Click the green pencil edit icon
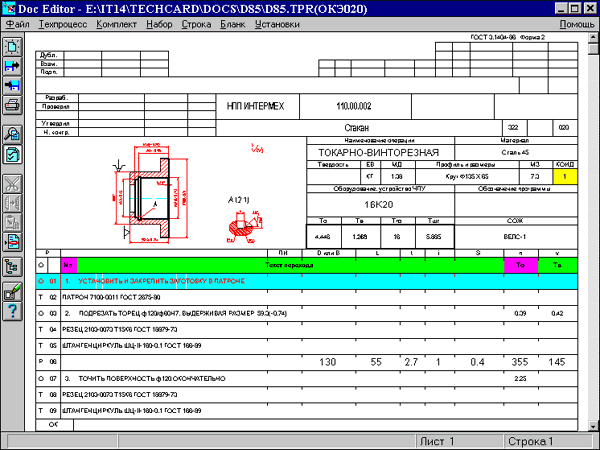 pyautogui.click(x=13, y=292)
